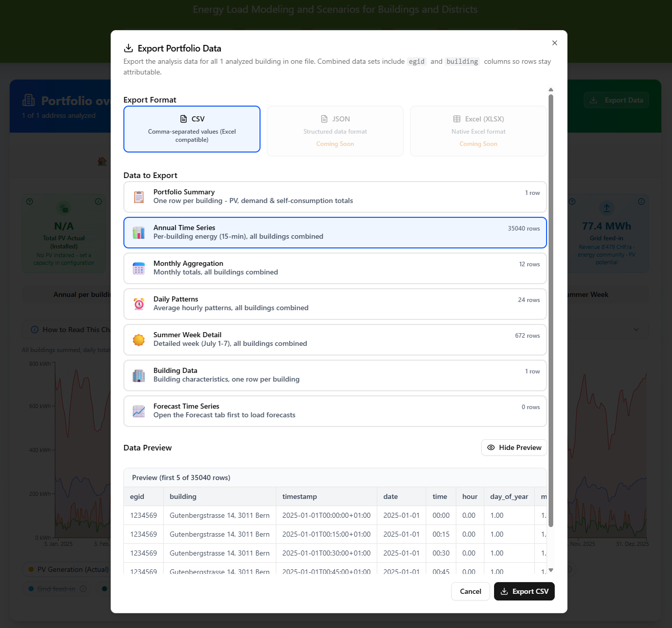
Task: Select the CSV export format card
Action: [x=192, y=129]
